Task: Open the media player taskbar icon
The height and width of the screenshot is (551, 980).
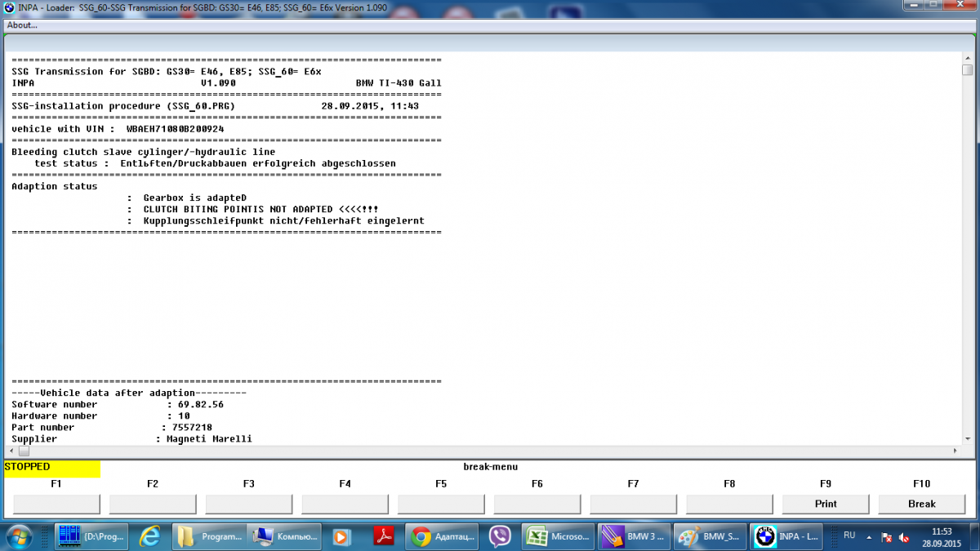Action: 342,537
